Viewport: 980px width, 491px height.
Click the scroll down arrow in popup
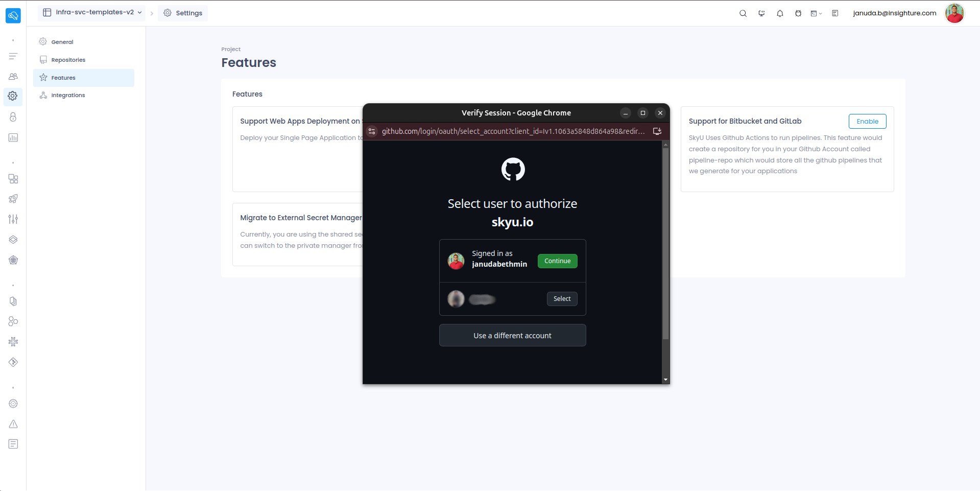point(665,380)
